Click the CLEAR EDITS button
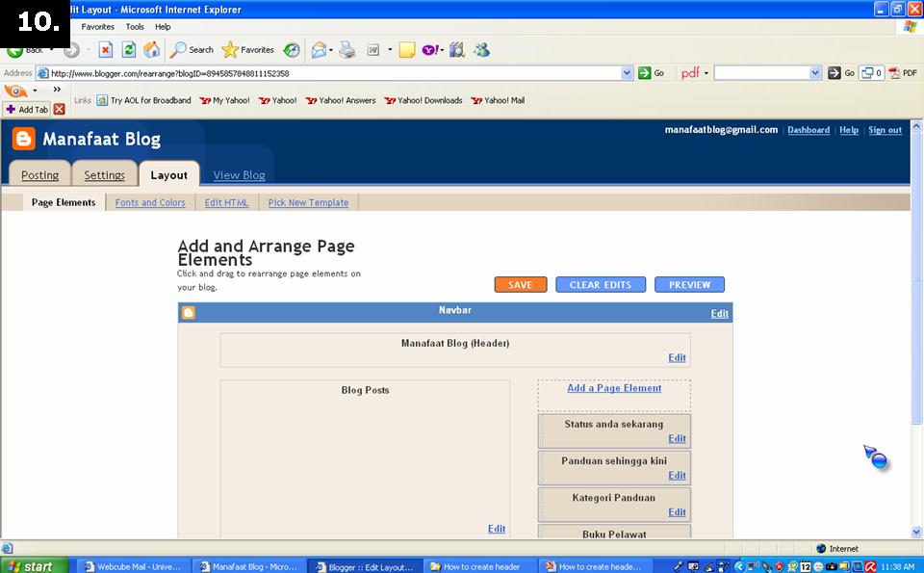The image size is (924, 573). click(x=601, y=285)
